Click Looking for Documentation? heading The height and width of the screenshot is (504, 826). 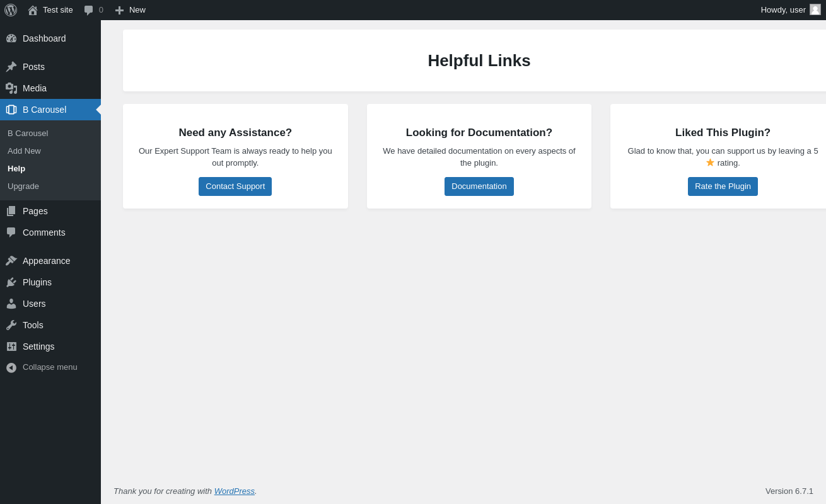click(479, 133)
